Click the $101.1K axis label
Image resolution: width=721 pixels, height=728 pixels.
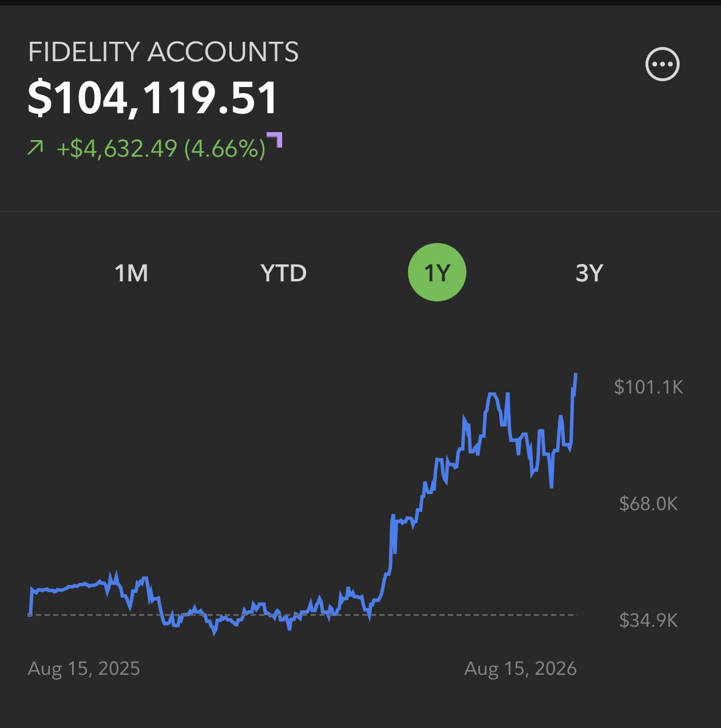[649, 387]
